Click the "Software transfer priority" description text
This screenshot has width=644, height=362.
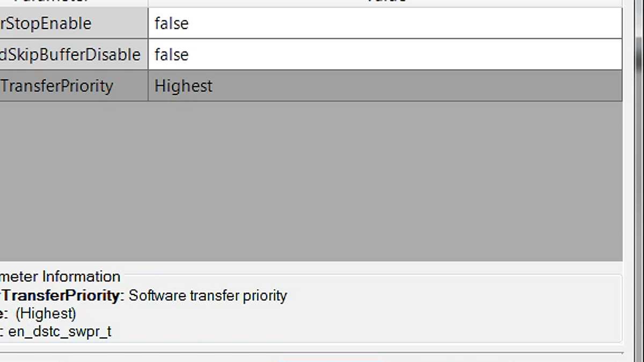point(208,295)
